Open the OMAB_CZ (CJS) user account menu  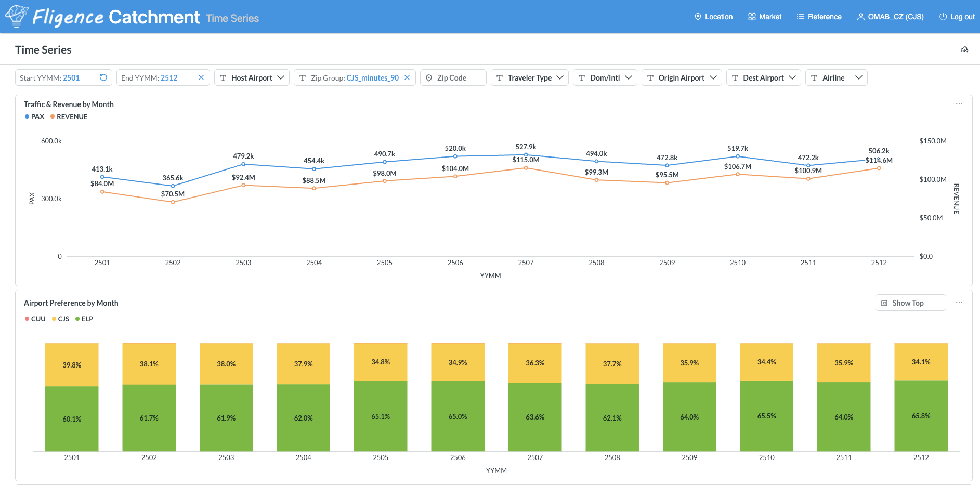coord(890,17)
